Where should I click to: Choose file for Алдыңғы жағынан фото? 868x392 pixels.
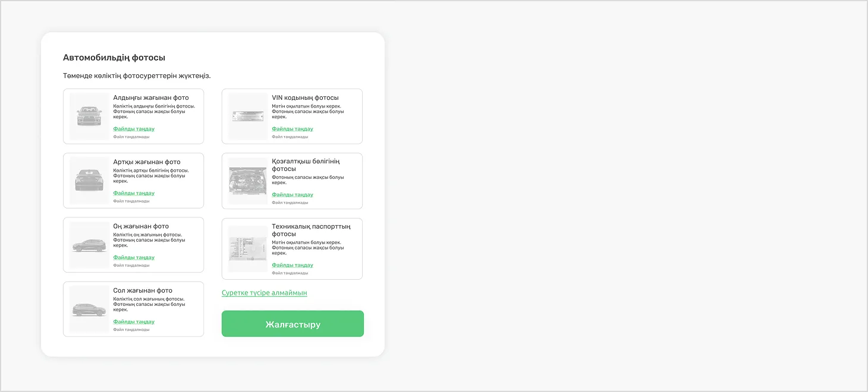click(x=134, y=129)
